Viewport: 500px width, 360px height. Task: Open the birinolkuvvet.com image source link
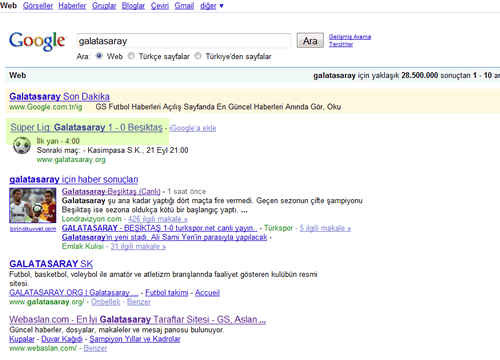[x=33, y=229]
